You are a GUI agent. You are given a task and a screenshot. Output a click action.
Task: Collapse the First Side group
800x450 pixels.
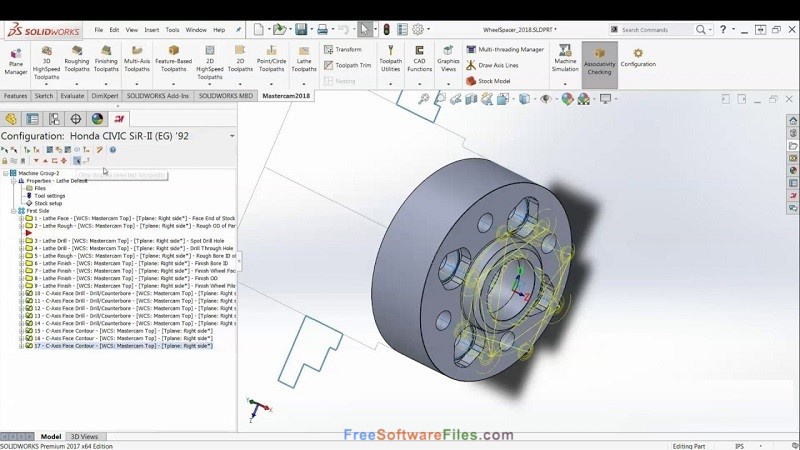click(x=14, y=211)
